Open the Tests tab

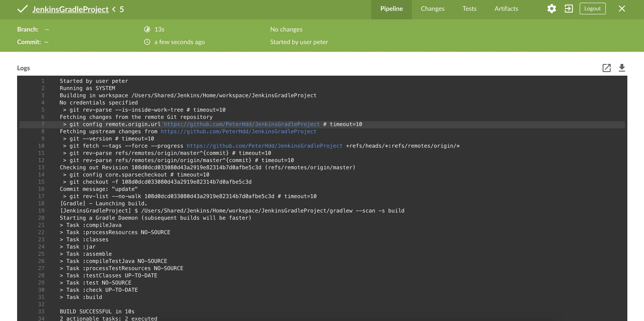click(x=469, y=9)
